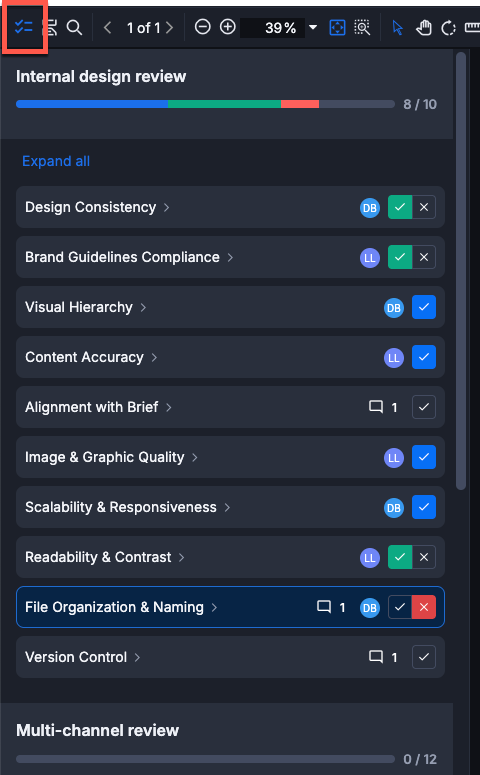The image size is (480, 775).
Task: Open the annotations list icon beside checklist
Action: click(x=50, y=28)
